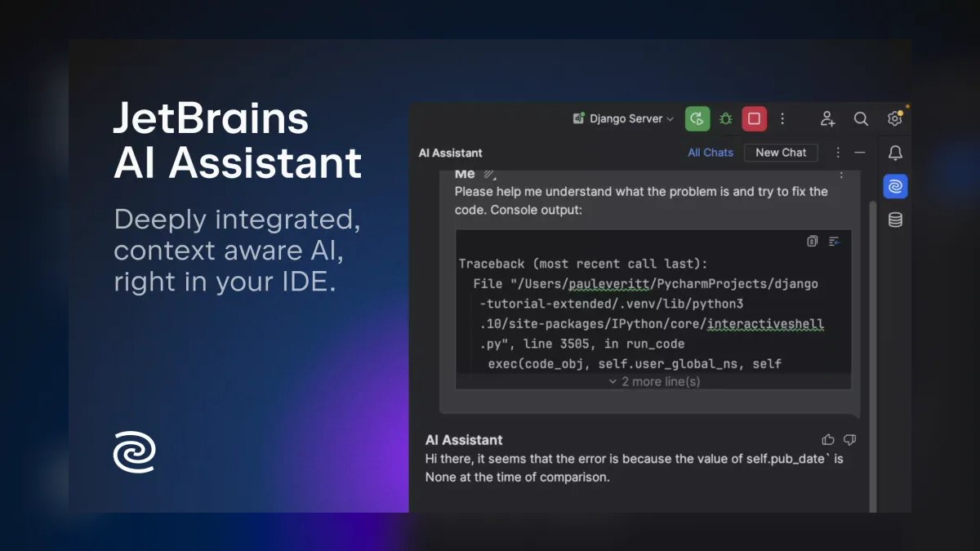Click the AI Assistant response heading
Viewport: 980px width, 551px height.
(x=464, y=440)
